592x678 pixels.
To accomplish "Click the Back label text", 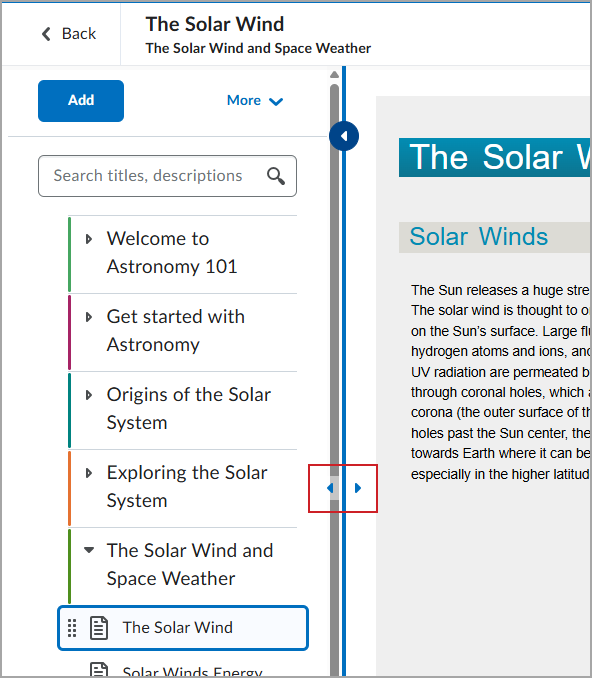I will pyautogui.click(x=79, y=34).
